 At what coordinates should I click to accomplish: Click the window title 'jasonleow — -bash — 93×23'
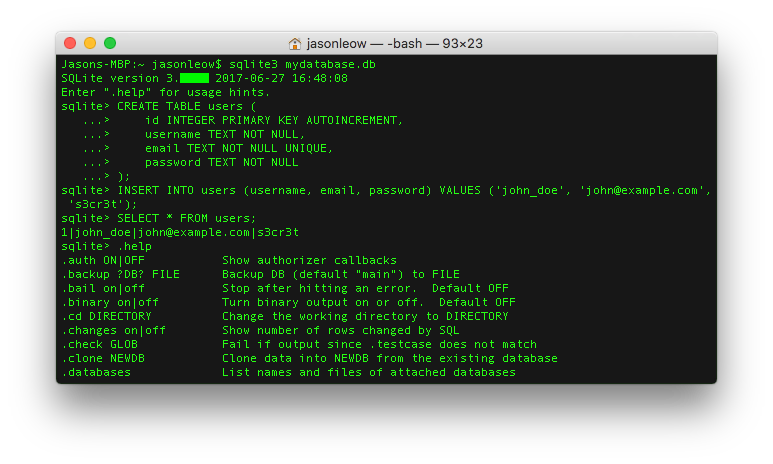[394, 43]
